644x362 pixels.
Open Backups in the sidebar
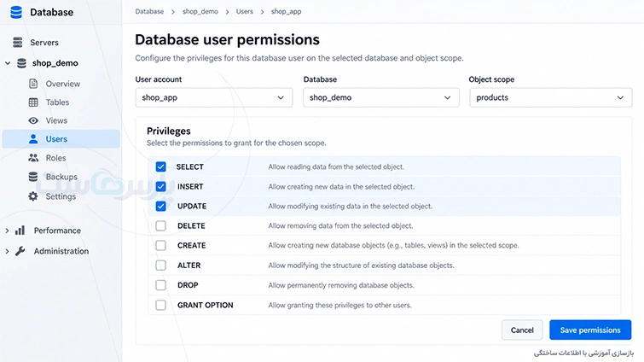point(61,177)
